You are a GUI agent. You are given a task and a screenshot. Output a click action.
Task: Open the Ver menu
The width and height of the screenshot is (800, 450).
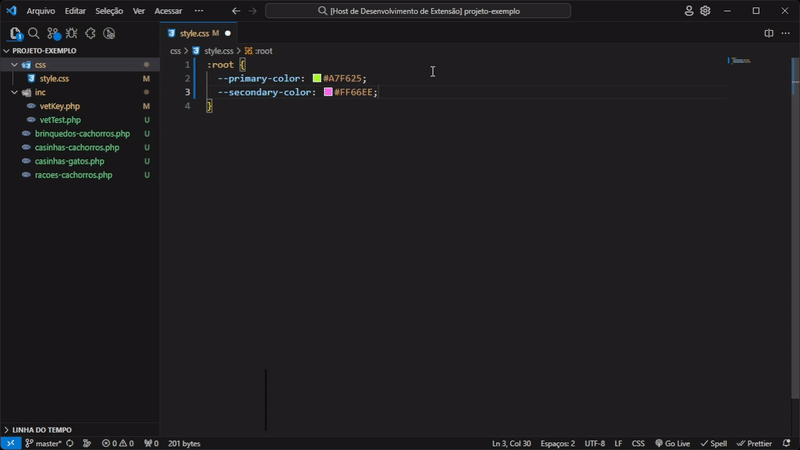[x=139, y=11]
